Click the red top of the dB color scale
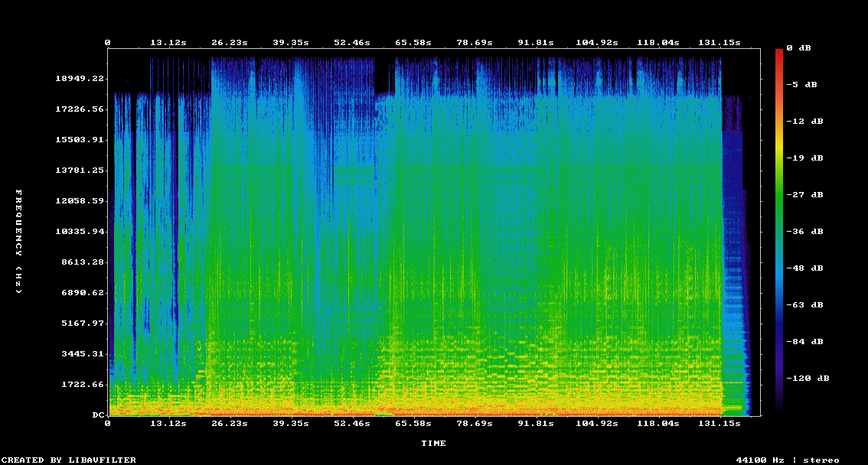 [x=779, y=52]
